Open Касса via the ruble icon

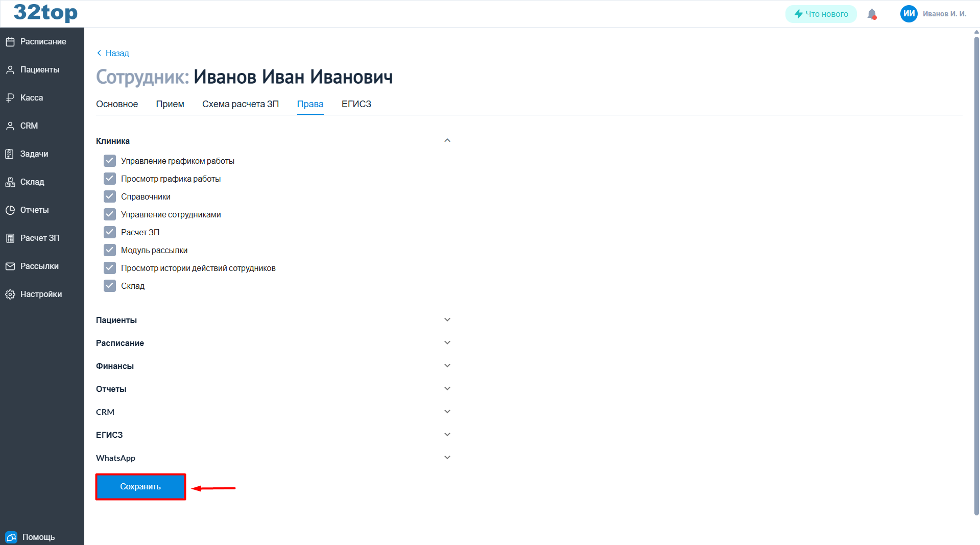coord(10,98)
